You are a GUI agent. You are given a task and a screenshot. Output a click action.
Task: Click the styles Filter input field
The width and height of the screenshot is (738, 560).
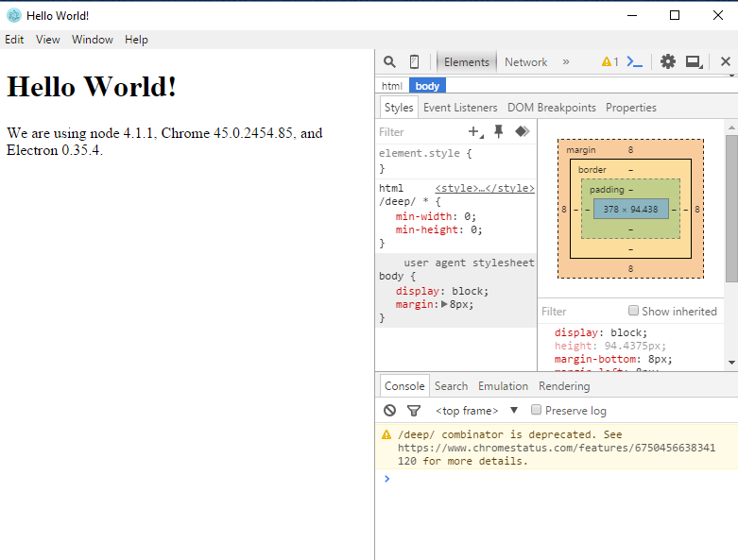coord(416,132)
